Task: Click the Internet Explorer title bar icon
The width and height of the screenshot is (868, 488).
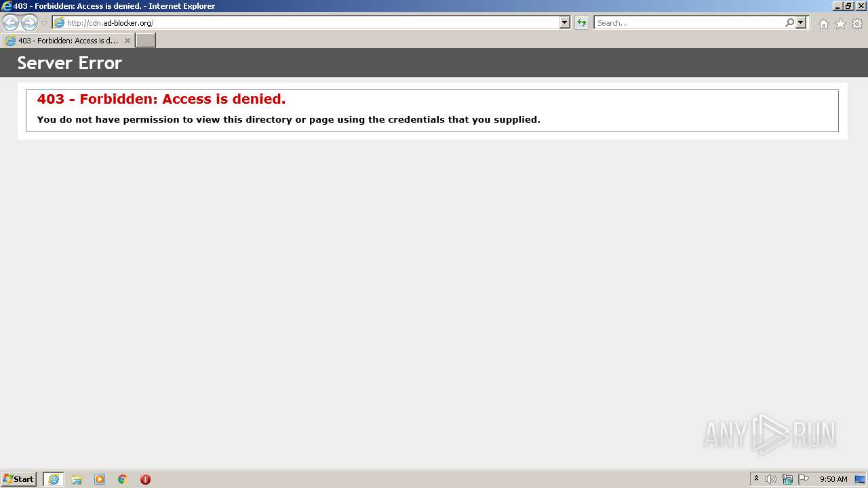Action: pyautogui.click(x=7, y=6)
